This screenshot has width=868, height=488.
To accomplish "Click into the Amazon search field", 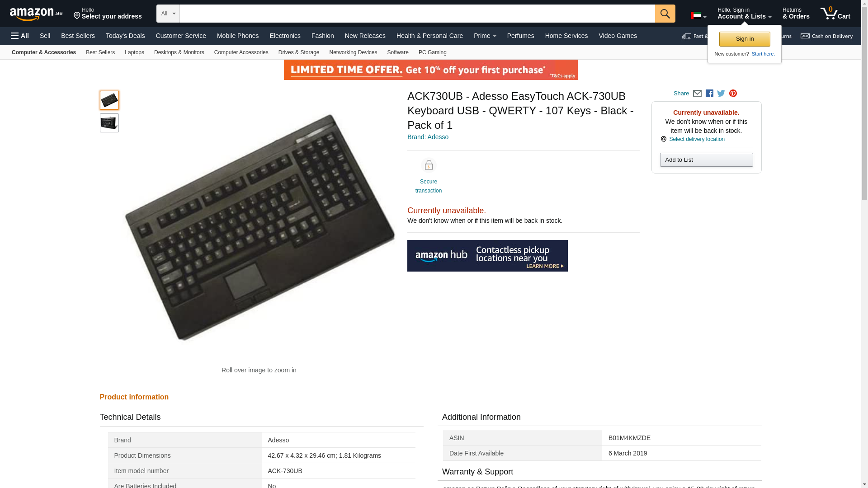I will click(x=417, y=14).
